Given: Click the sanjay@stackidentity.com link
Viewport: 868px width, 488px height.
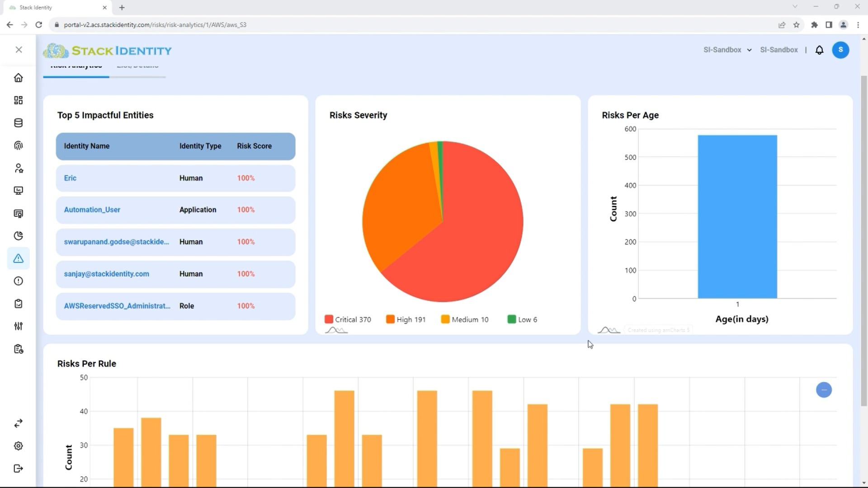Looking at the screenshot, I should (x=106, y=274).
